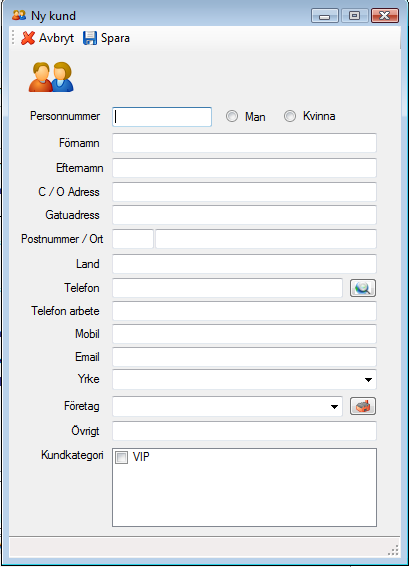Click the Ny kund title bar icon
411x567 pixels.
tap(19, 15)
